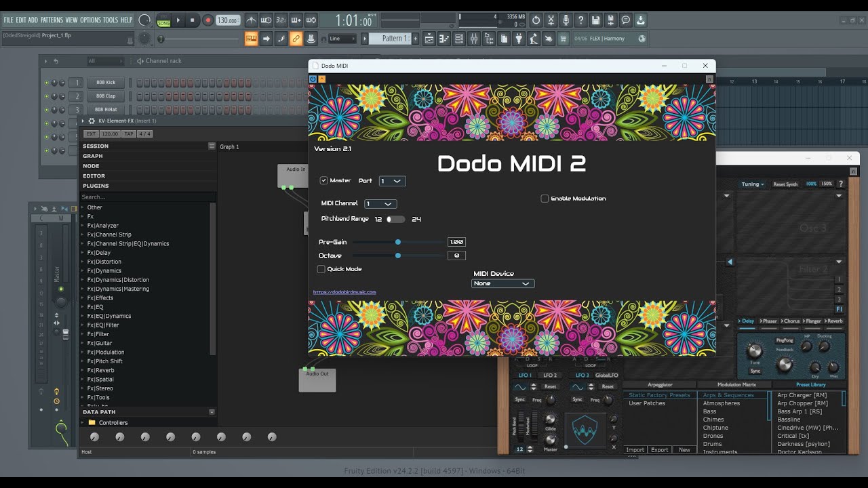
Task: Start playback with the FL Studio play button
Action: (178, 20)
